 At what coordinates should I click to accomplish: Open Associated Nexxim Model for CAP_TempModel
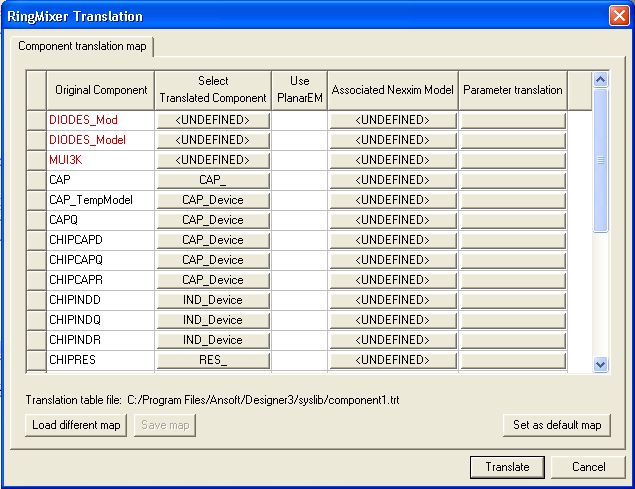tap(393, 200)
